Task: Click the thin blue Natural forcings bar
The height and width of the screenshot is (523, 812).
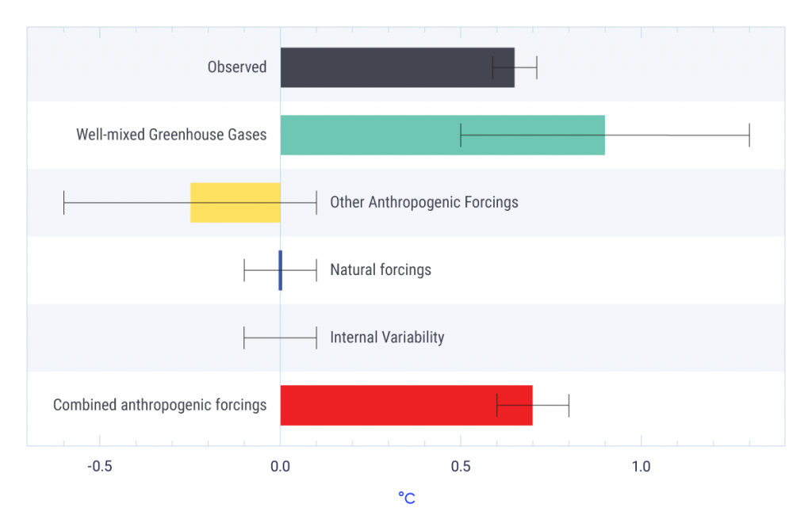Action: pyautogui.click(x=281, y=270)
